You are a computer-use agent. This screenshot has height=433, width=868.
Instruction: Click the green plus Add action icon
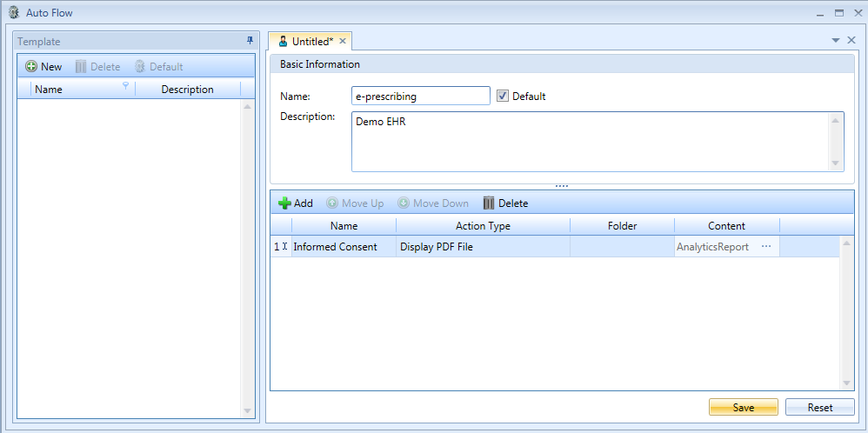pos(284,203)
